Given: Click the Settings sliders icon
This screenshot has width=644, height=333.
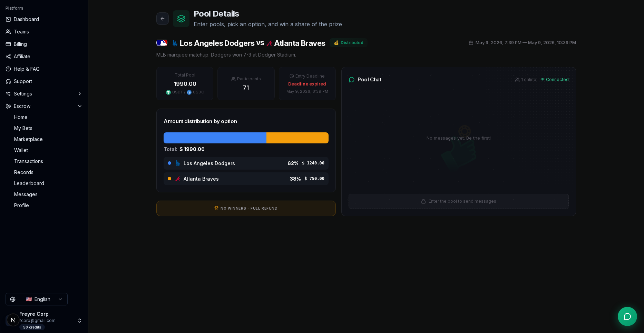Looking at the screenshot, I should [x=8, y=94].
